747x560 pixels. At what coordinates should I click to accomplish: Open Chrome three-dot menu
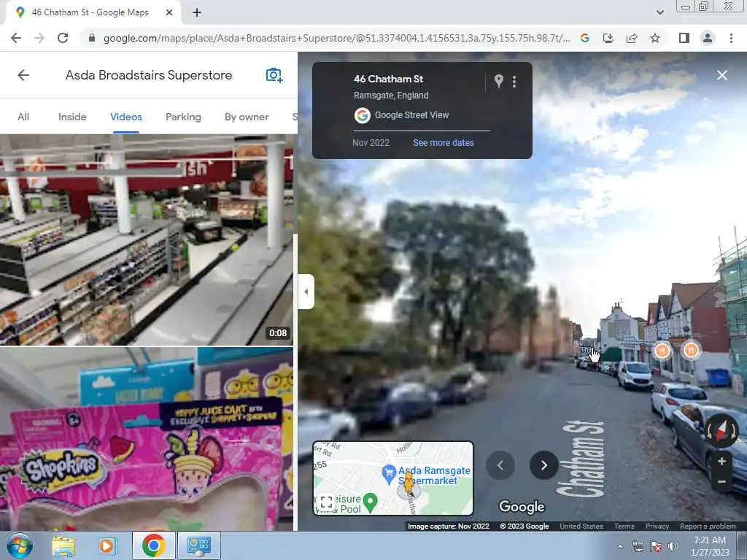pos(731,38)
